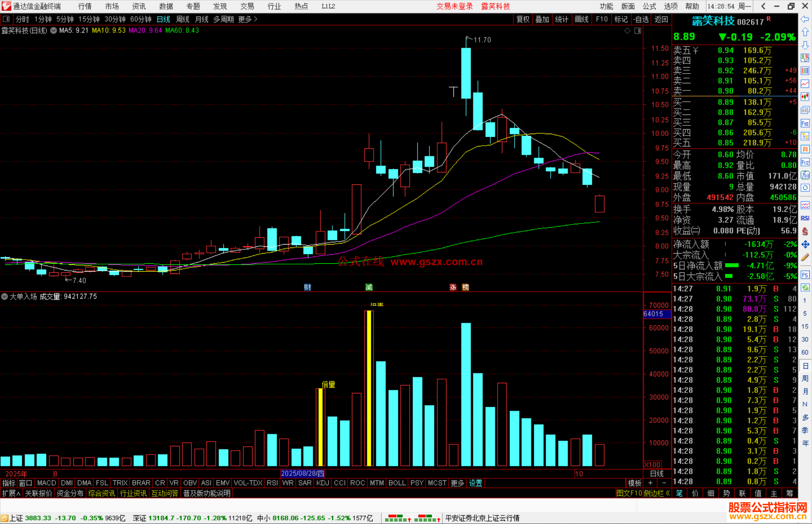Screen dimensions: 812x524
Task: Click the left back arrow icon in sidebar
Action: [x=805, y=19]
